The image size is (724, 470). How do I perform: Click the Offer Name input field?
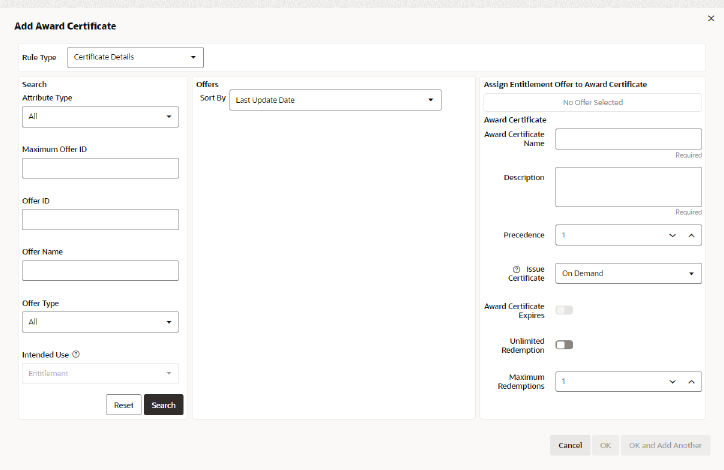click(x=100, y=271)
